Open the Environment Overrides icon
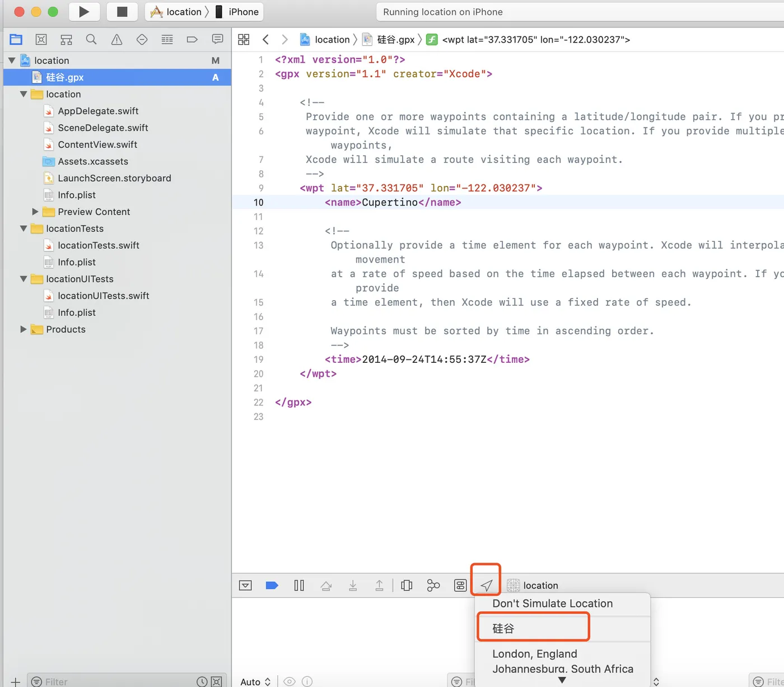This screenshot has height=687, width=784. [x=460, y=586]
